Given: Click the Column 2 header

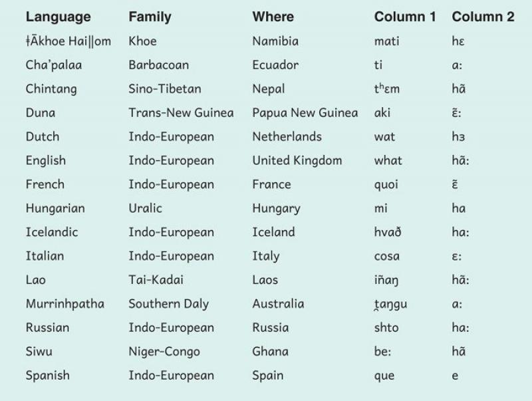Looking at the screenshot, I should 483,17.
